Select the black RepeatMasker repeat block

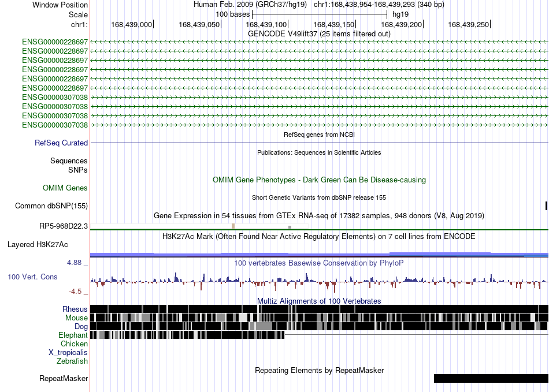tap(491, 378)
